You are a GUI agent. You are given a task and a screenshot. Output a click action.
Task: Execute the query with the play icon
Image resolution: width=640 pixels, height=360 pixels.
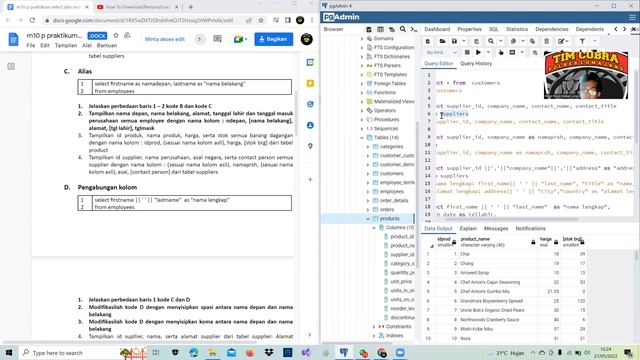point(478,53)
